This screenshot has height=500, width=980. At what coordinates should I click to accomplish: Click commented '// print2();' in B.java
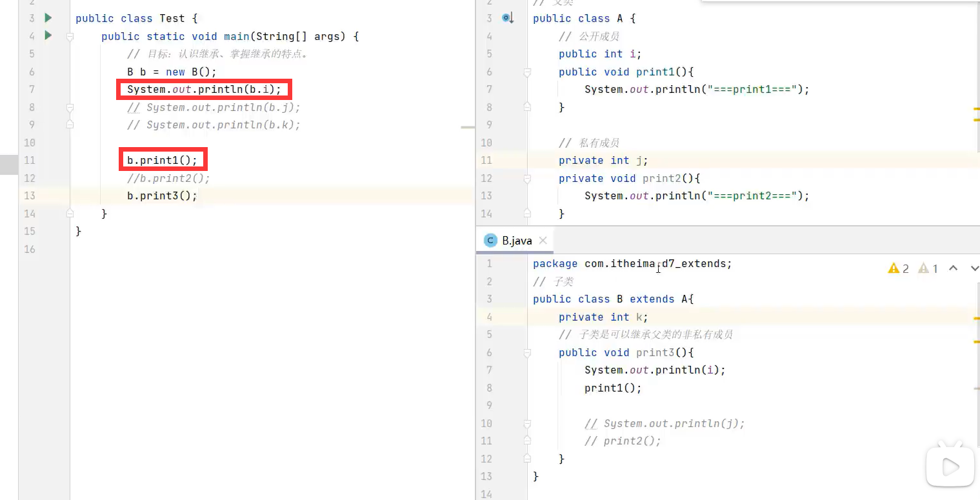[623, 441]
